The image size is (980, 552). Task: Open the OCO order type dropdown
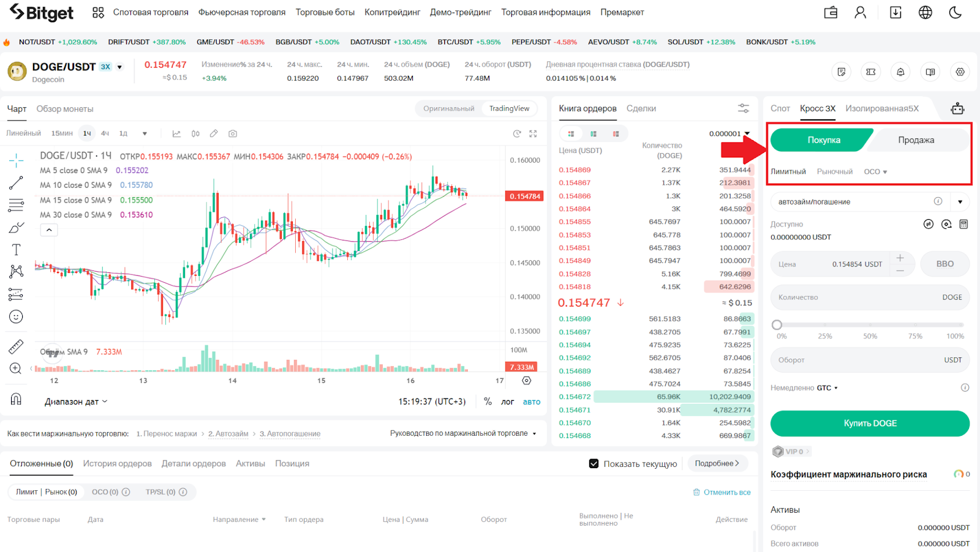[875, 171]
